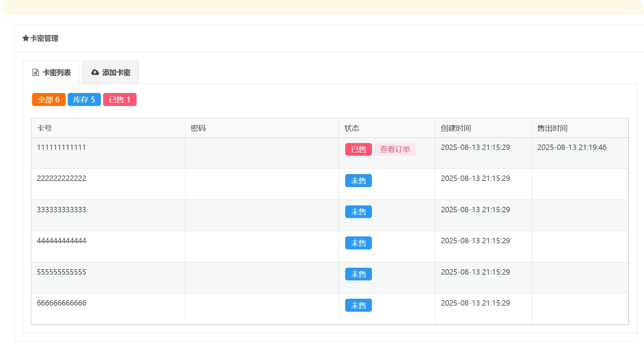Click 未售 badge for card 666666666666
The width and height of the screenshot is (644, 342).
[358, 305]
